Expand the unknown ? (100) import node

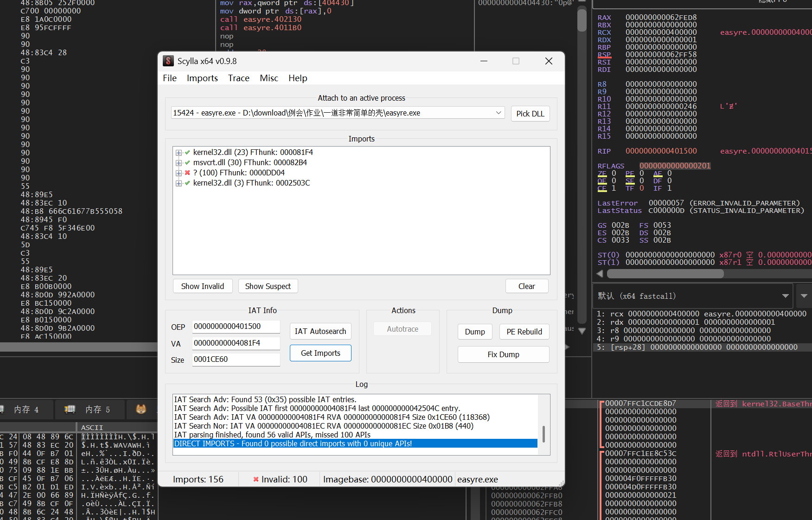pos(179,173)
